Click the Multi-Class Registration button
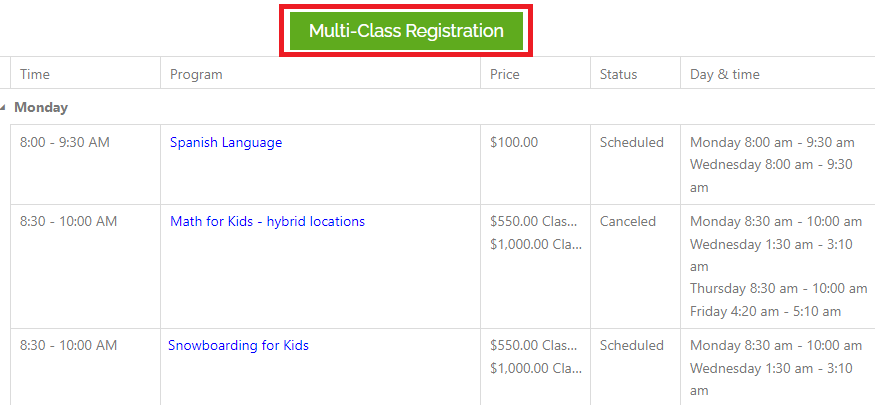The width and height of the screenshot is (875, 405). pyautogui.click(x=406, y=31)
